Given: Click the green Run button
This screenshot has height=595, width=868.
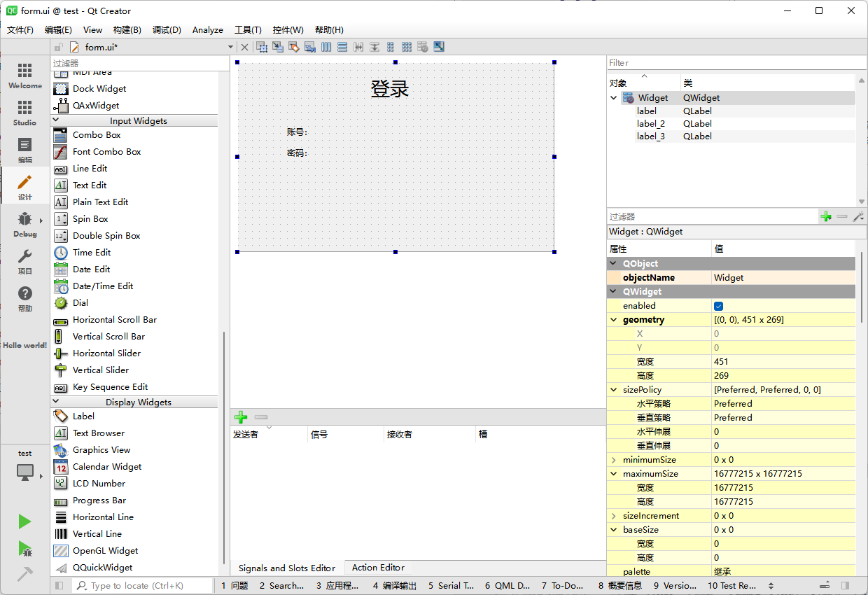Looking at the screenshot, I should pyautogui.click(x=25, y=521).
